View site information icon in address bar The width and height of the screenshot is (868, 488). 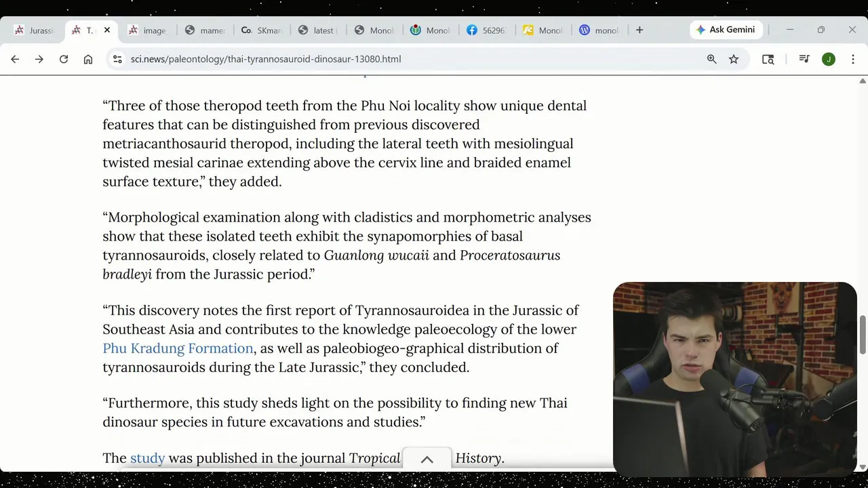[x=117, y=59]
